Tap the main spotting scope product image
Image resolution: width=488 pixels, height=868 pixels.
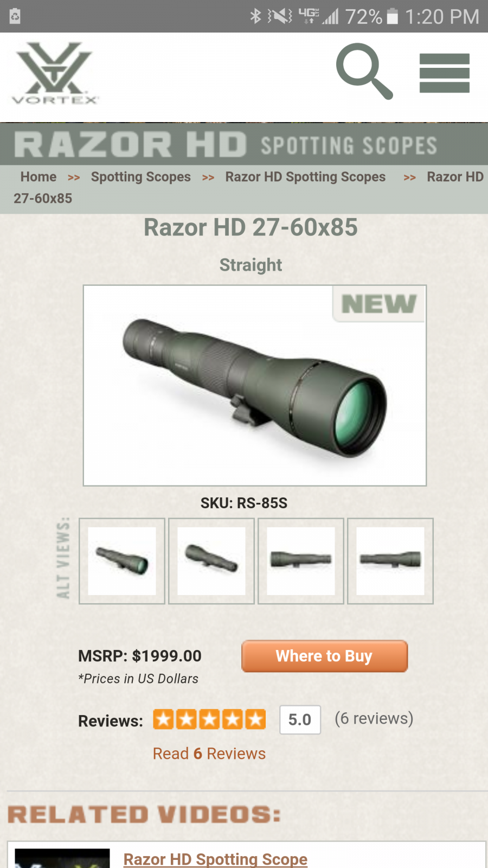pyautogui.click(x=255, y=385)
